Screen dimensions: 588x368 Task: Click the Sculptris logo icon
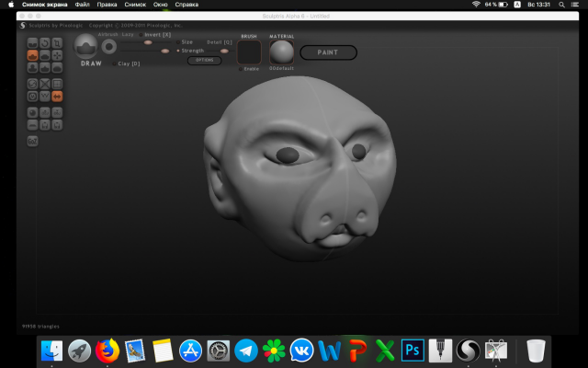[x=23, y=26]
